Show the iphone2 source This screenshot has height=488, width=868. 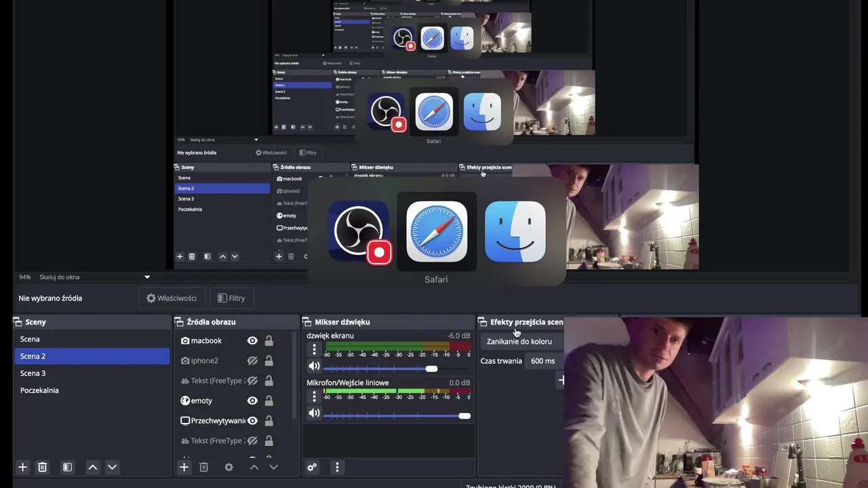pos(252,361)
